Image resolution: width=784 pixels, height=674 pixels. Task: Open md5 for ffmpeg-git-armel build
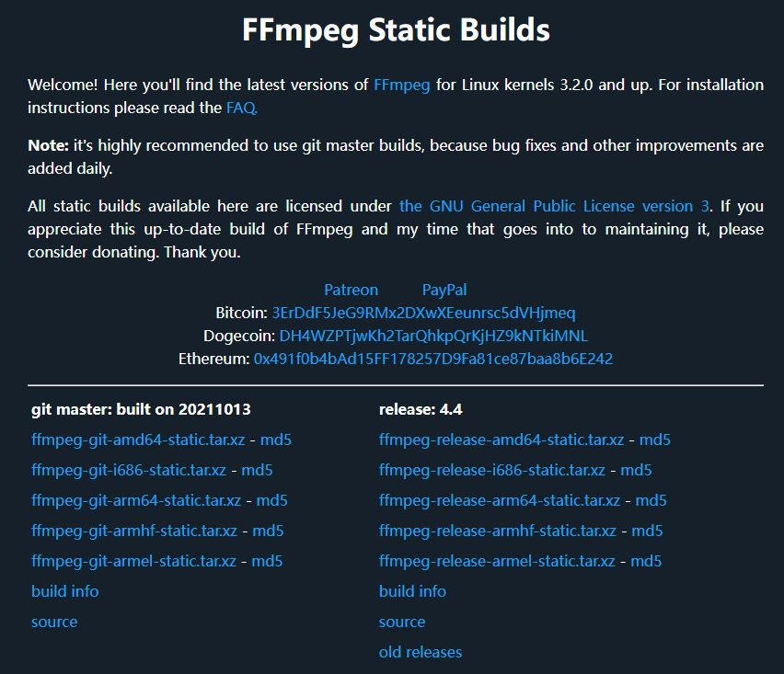[x=267, y=561]
